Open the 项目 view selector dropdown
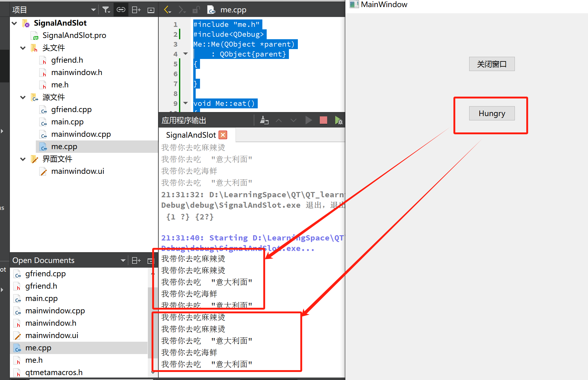 coord(93,10)
